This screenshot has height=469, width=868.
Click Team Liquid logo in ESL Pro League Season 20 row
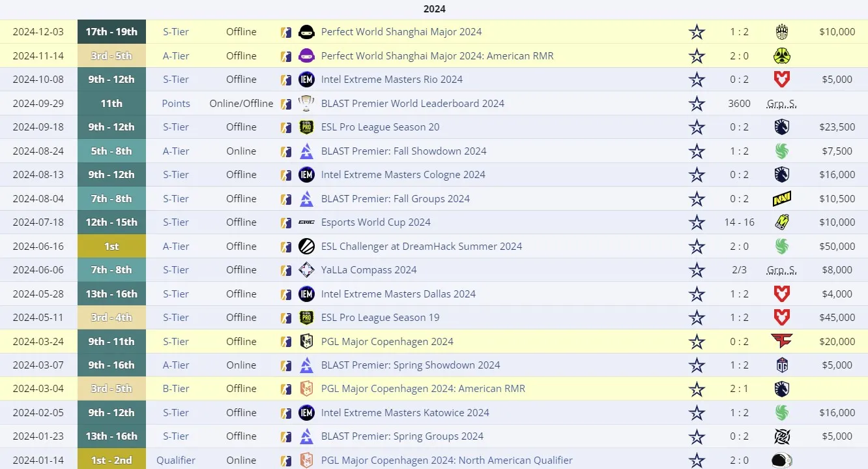[782, 127]
